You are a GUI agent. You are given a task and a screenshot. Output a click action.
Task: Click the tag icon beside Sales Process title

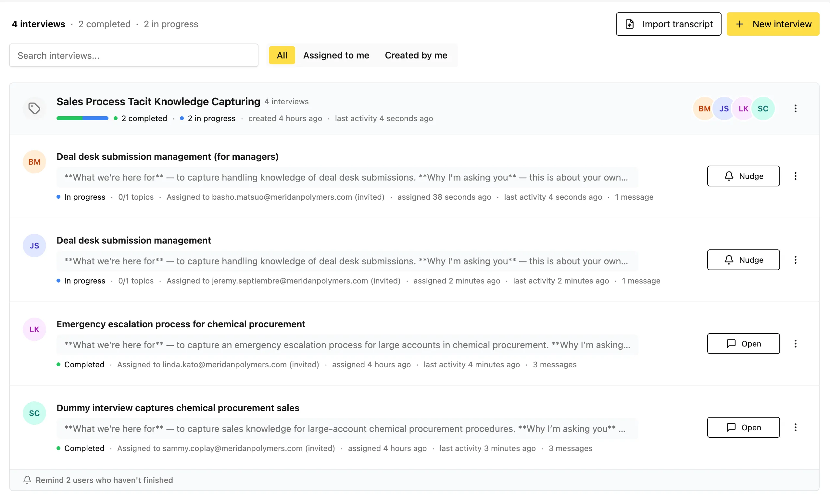[34, 108]
